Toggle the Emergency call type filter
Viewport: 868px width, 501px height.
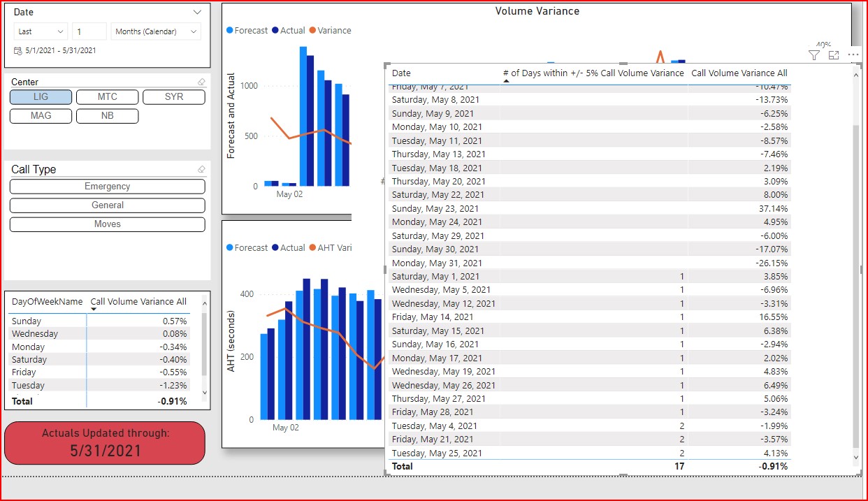pyautogui.click(x=107, y=187)
